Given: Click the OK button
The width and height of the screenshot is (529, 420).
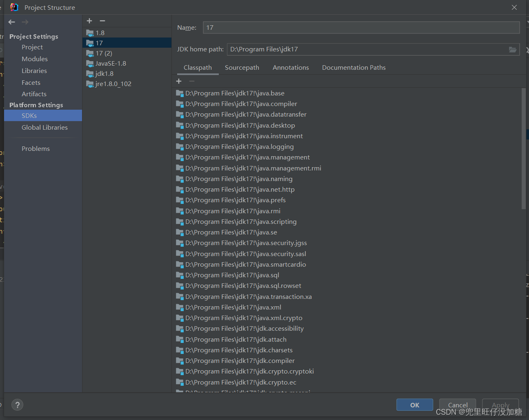Looking at the screenshot, I should (415, 405).
